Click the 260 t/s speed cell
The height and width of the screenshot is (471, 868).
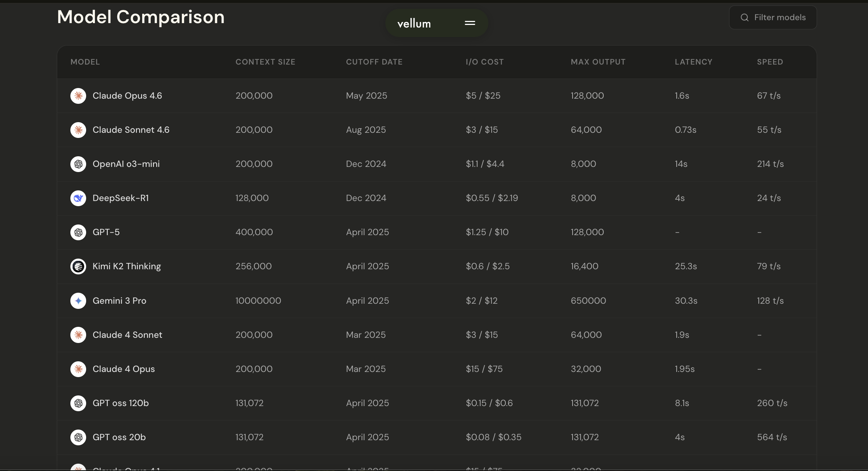point(772,403)
